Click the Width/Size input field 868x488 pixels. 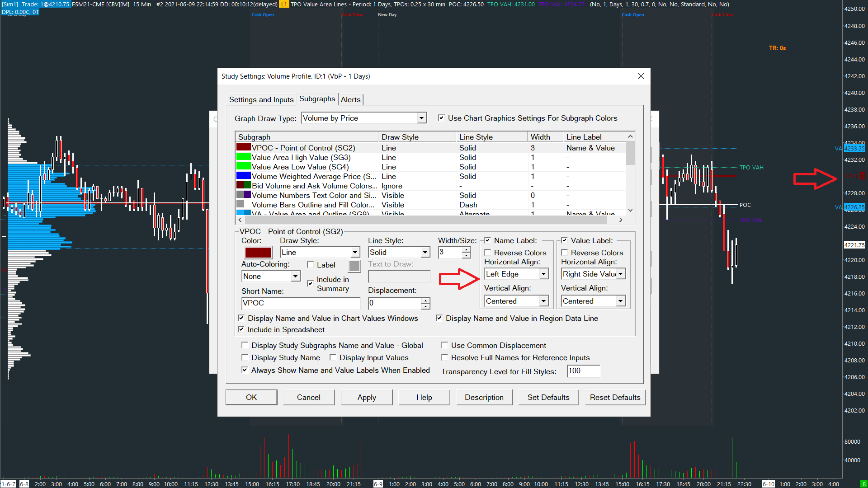450,252
